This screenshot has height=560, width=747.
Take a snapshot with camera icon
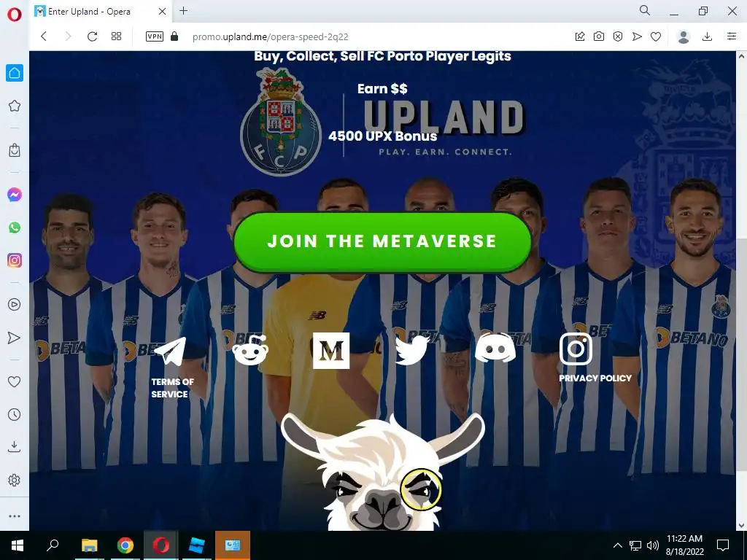point(599,36)
